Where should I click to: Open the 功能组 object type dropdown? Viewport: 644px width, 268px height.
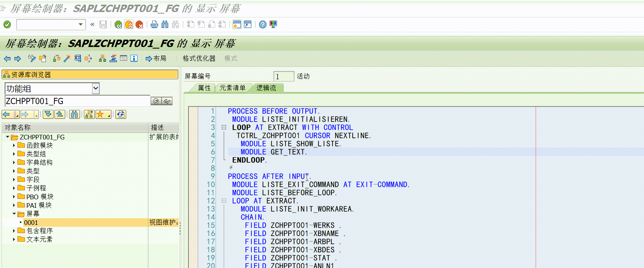coord(96,89)
